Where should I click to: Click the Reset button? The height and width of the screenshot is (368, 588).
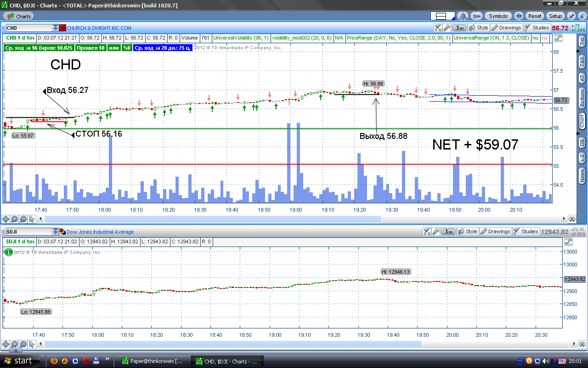pyautogui.click(x=535, y=16)
